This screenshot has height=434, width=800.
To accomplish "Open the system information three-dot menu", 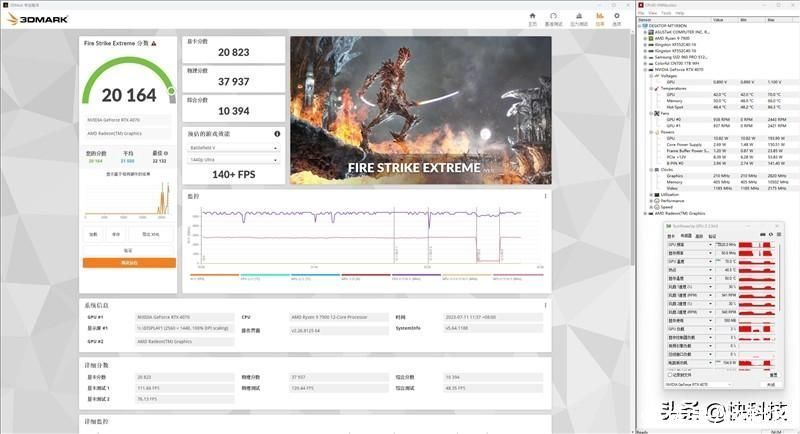I will (545, 305).
